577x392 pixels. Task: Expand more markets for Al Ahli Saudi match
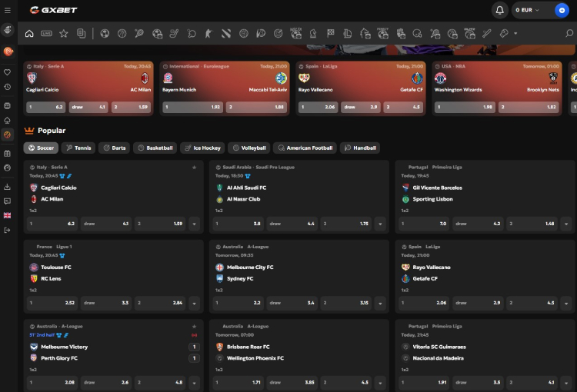pos(380,224)
